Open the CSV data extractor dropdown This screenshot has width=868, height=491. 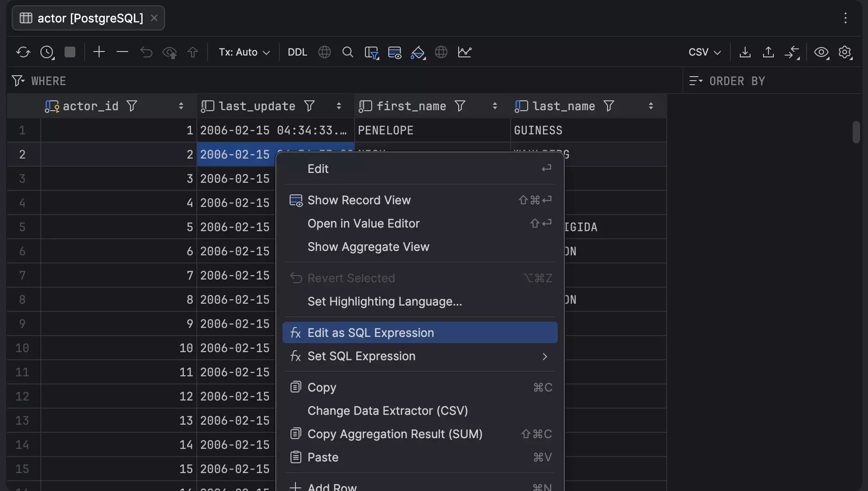click(x=705, y=52)
